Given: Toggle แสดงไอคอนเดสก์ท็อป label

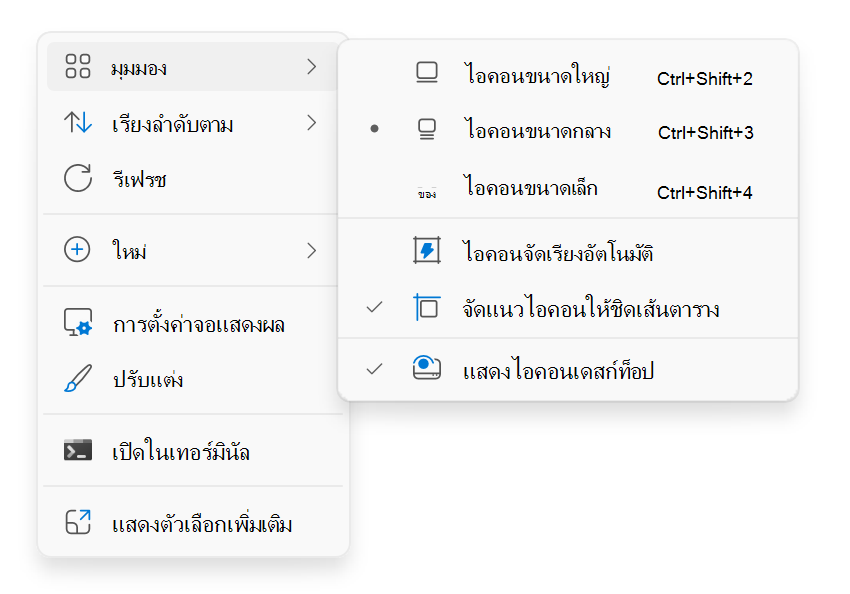Looking at the screenshot, I should [558, 371].
